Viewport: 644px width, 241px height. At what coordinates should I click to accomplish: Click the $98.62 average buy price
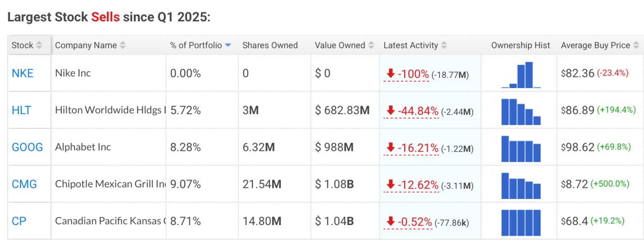coord(578,147)
